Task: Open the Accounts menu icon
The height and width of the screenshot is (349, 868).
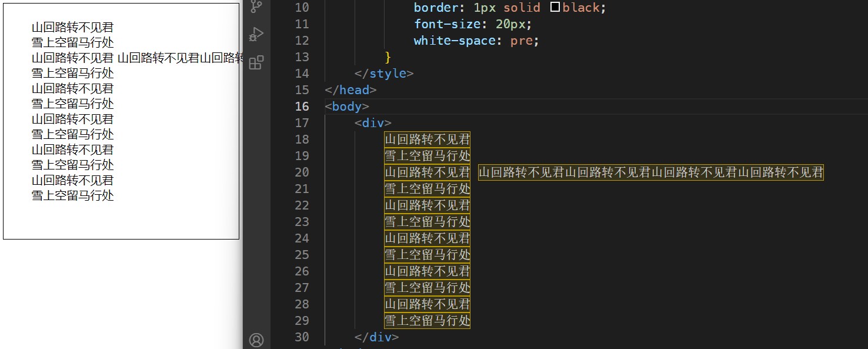Action: tap(256, 340)
